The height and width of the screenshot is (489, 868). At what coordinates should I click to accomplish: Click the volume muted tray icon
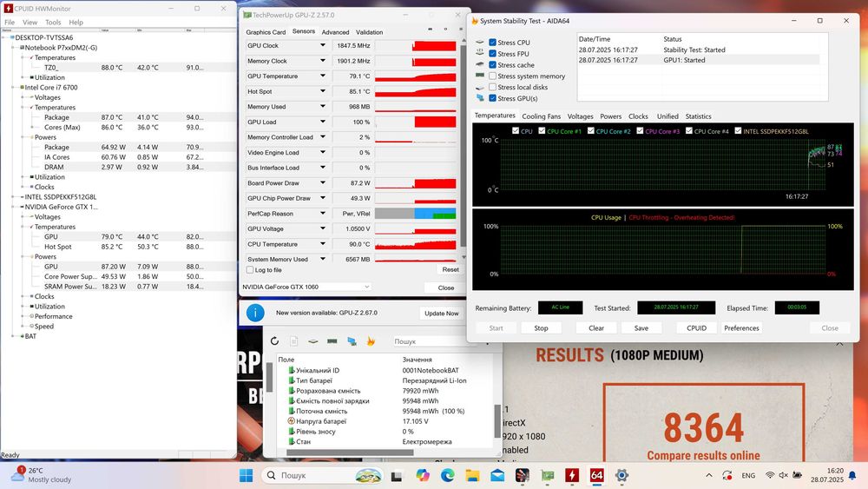[x=783, y=475]
